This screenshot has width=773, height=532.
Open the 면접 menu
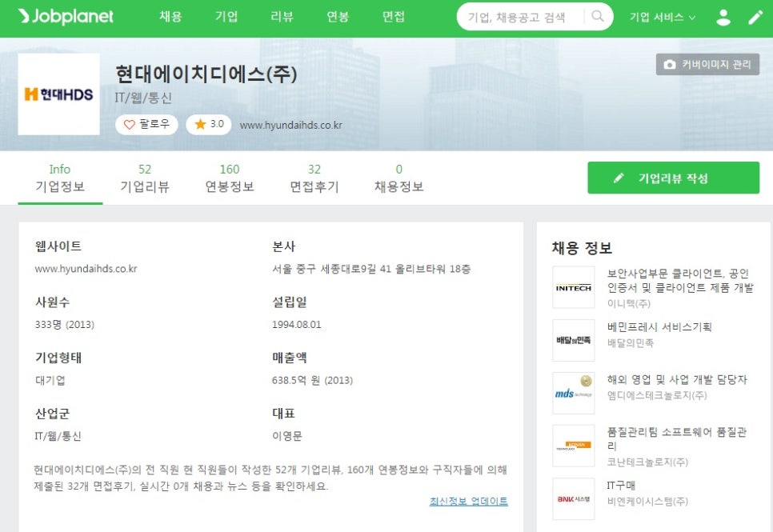(x=394, y=16)
